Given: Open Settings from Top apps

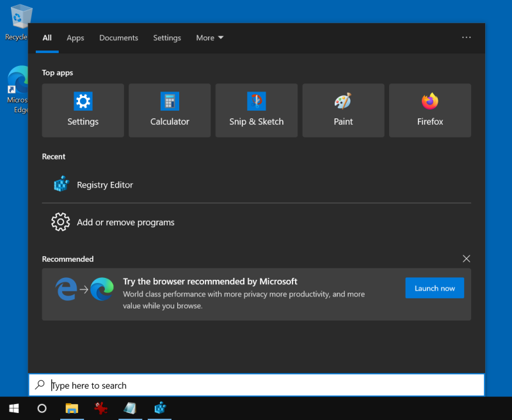Looking at the screenshot, I should tap(83, 110).
